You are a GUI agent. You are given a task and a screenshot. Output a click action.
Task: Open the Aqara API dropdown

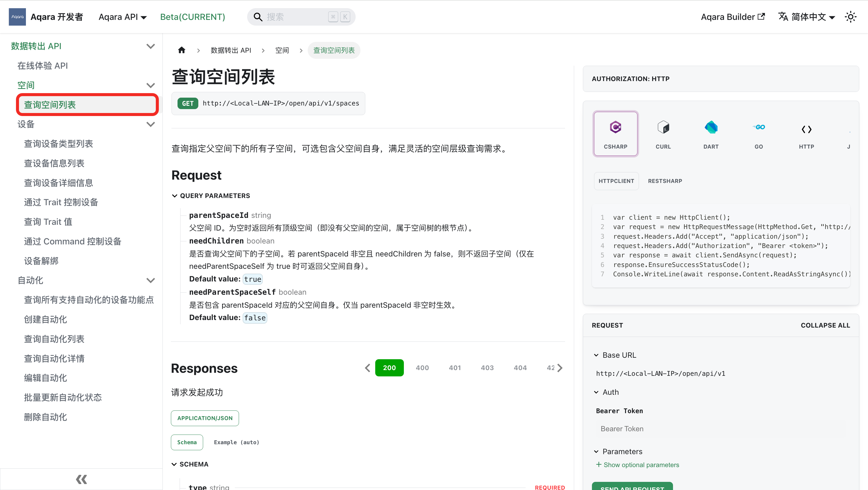[x=122, y=17]
